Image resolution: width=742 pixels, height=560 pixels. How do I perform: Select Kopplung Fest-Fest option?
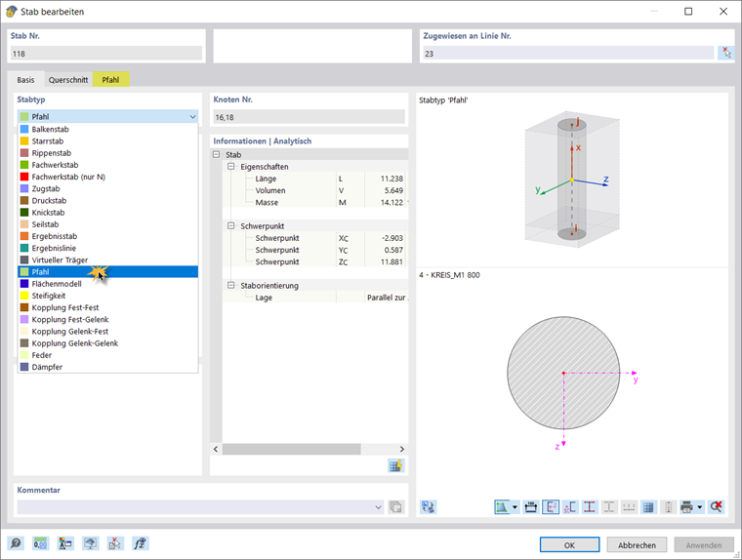click(108, 307)
